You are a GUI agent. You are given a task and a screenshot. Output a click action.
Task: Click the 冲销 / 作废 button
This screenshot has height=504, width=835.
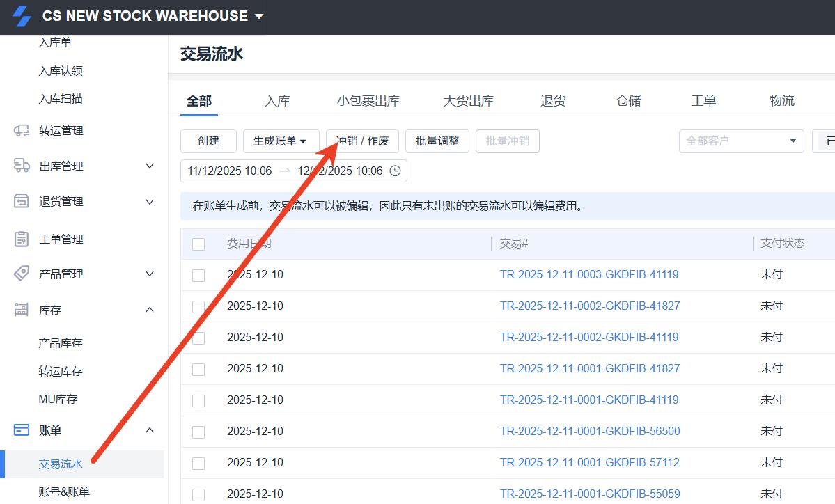pyautogui.click(x=362, y=141)
